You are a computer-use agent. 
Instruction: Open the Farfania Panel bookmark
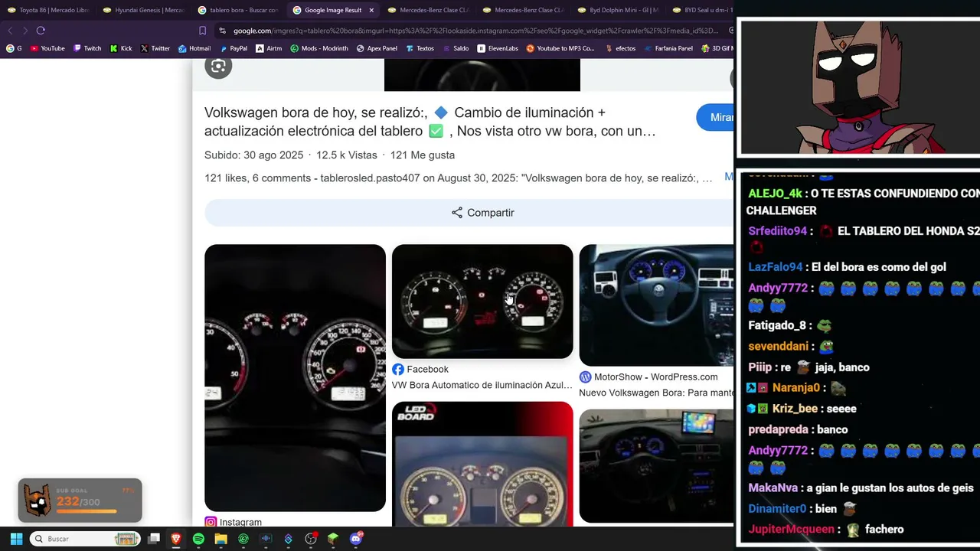(x=668, y=48)
